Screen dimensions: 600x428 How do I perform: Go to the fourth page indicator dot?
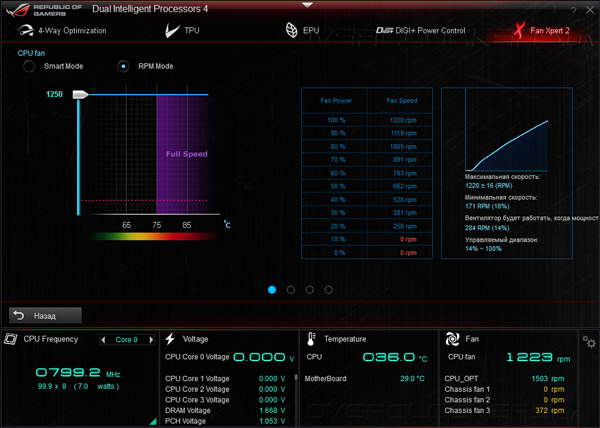point(328,290)
